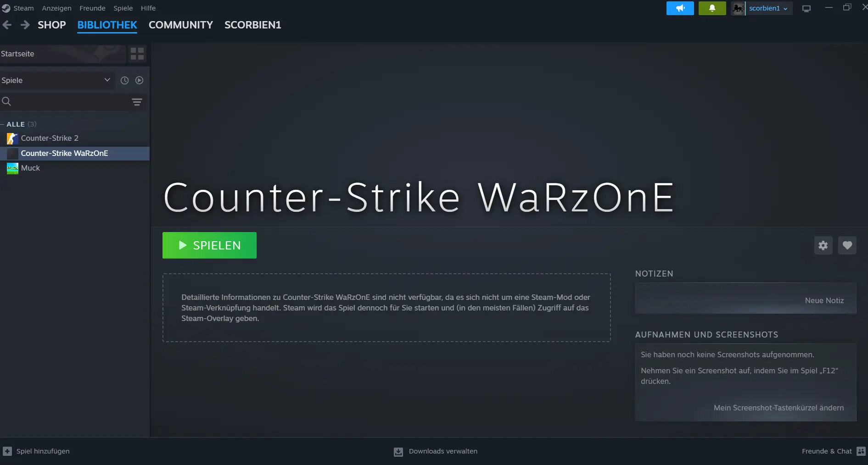Open the Spiele menu in menu bar
868x465 pixels.
coord(123,8)
